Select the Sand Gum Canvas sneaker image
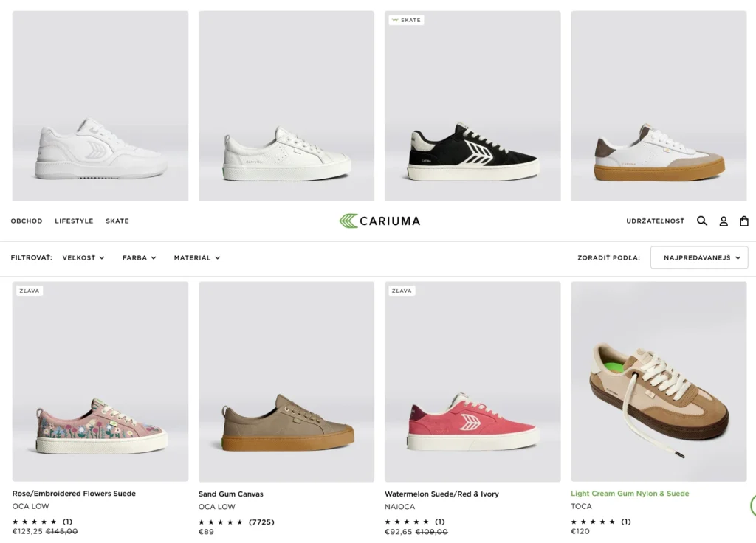756x543 pixels. (x=286, y=381)
